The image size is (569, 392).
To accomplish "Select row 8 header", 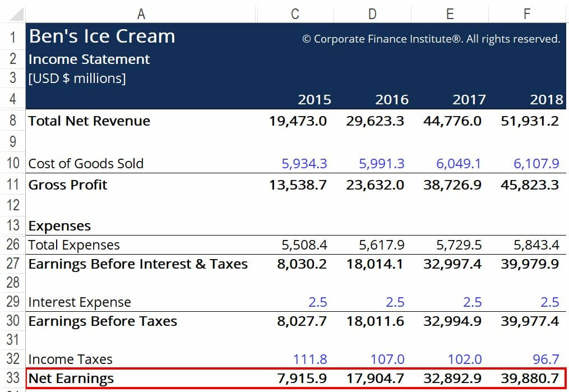I will tap(12, 121).
